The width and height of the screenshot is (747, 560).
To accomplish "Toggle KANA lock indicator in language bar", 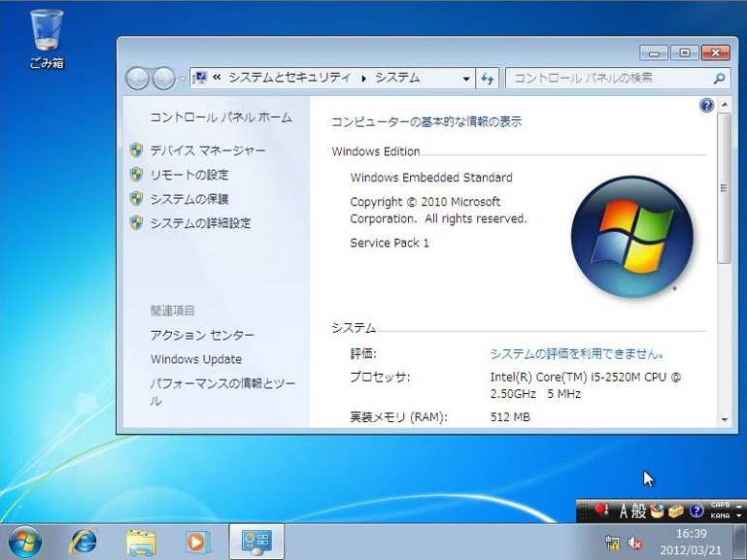I will 720,515.
